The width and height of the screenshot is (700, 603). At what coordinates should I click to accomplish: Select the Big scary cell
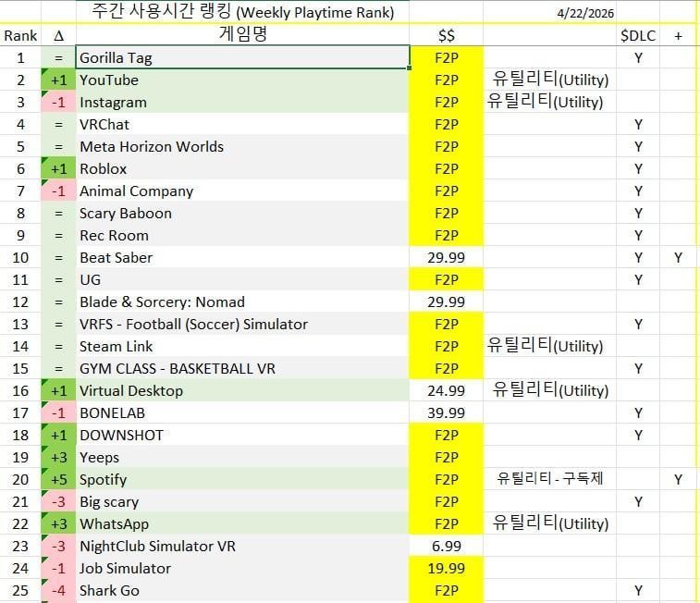click(x=242, y=501)
